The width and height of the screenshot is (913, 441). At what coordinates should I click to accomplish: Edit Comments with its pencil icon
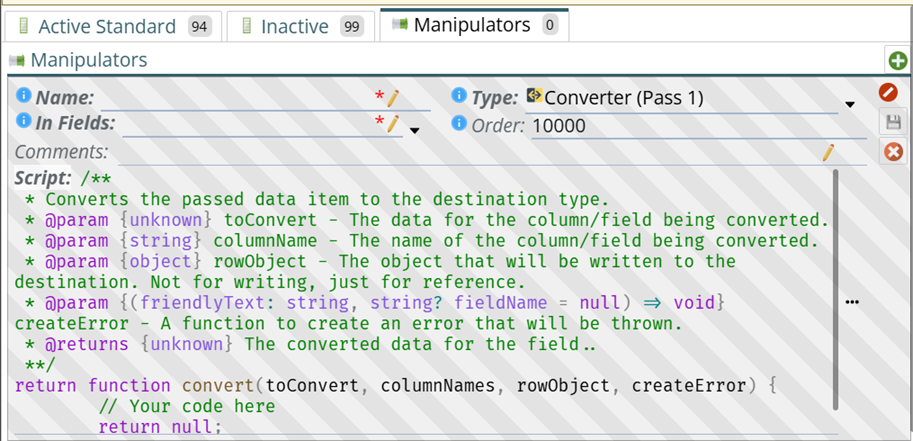pyautogui.click(x=828, y=153)
